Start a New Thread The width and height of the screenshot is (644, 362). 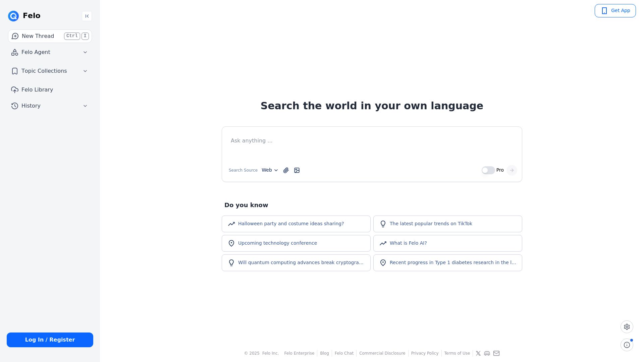coord(50,36)
